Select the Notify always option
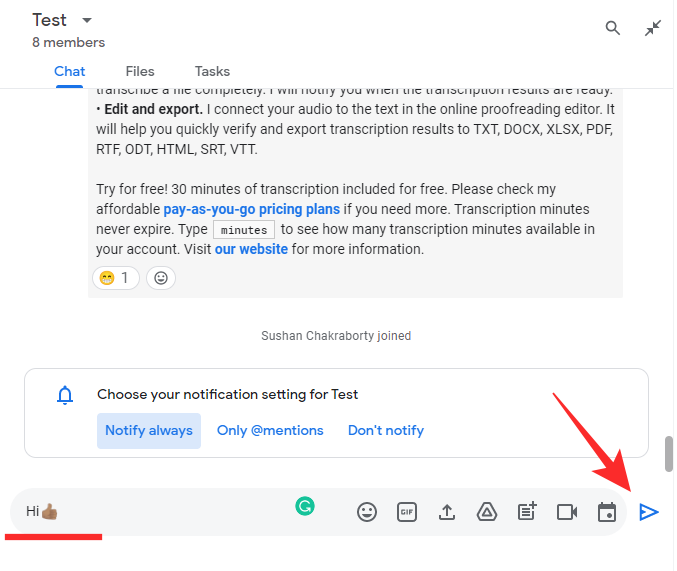Image resolution: width=677 pixels, height=571 pixels. point(149,431)
